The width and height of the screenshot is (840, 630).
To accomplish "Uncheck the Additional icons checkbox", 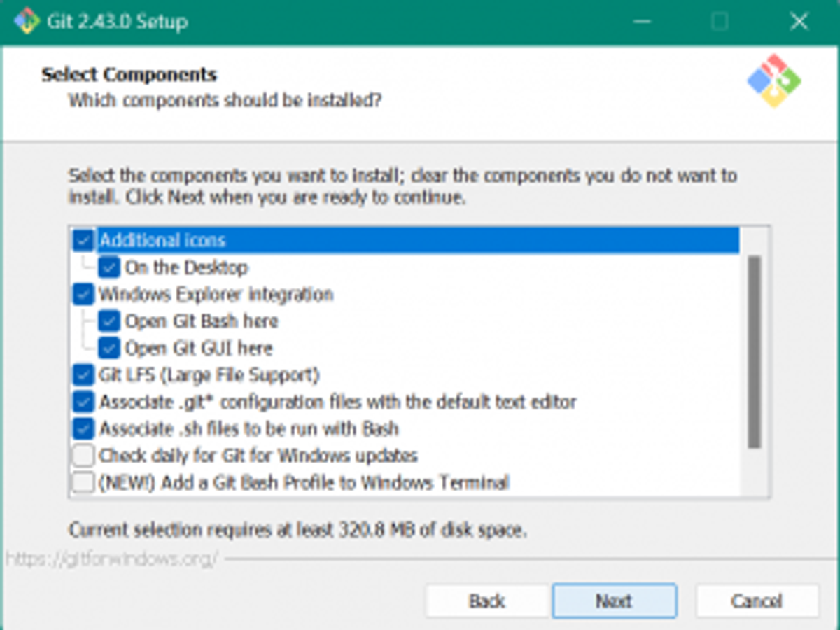I will click(x=83, y=241).
